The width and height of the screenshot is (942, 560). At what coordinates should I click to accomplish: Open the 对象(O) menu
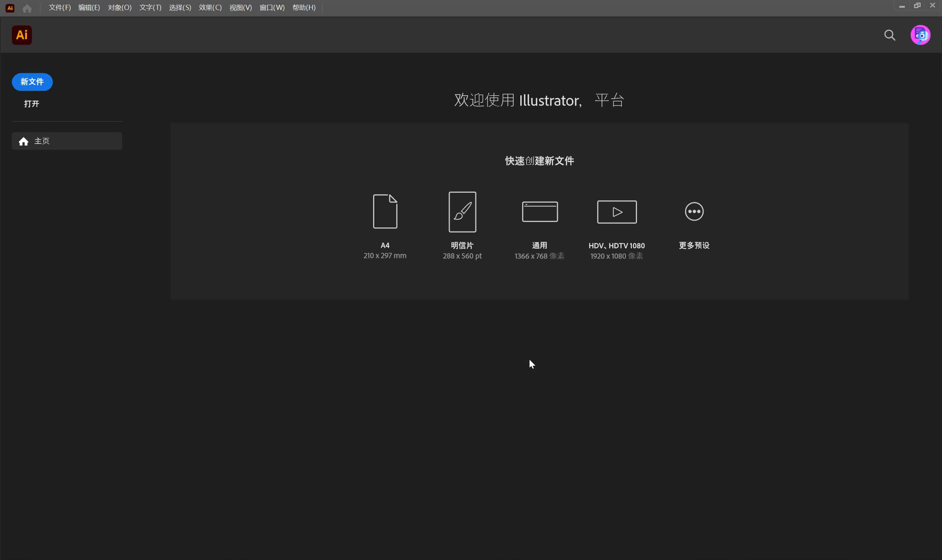120,8
